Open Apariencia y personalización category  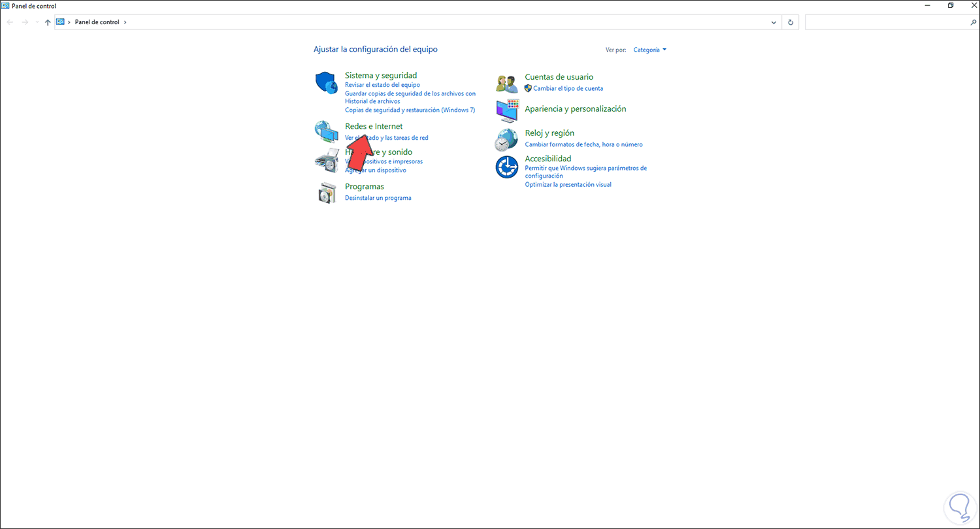tap(576, 109)
